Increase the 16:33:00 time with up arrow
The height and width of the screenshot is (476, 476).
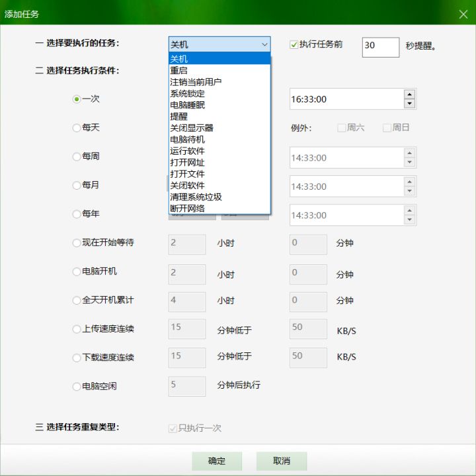pos(409,94)
